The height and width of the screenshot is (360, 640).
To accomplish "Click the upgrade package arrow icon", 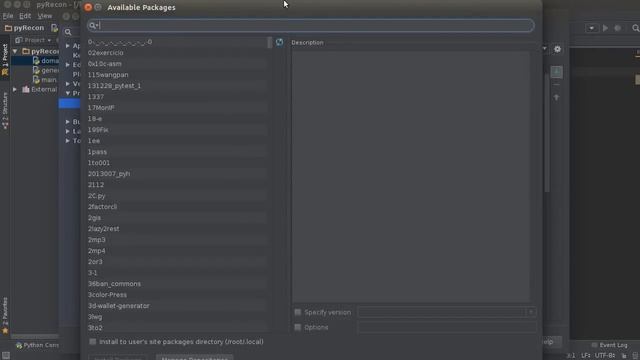I will point(556,98).
